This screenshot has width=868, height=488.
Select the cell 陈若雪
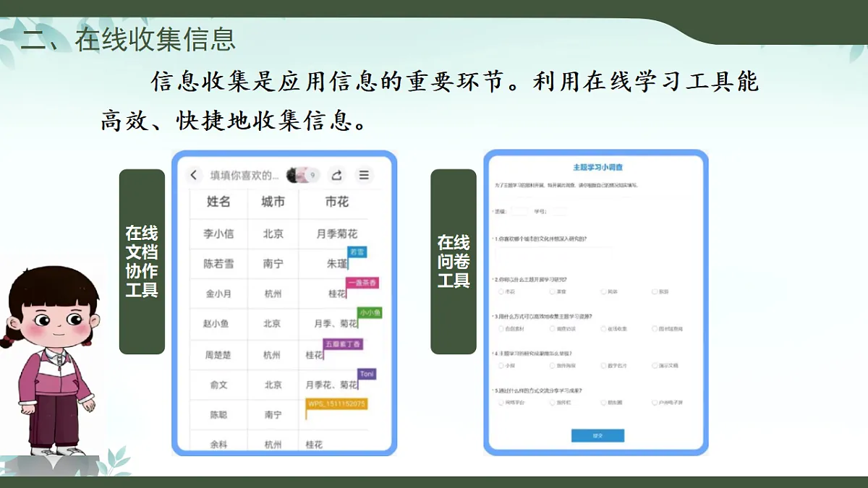coord(218,264)
